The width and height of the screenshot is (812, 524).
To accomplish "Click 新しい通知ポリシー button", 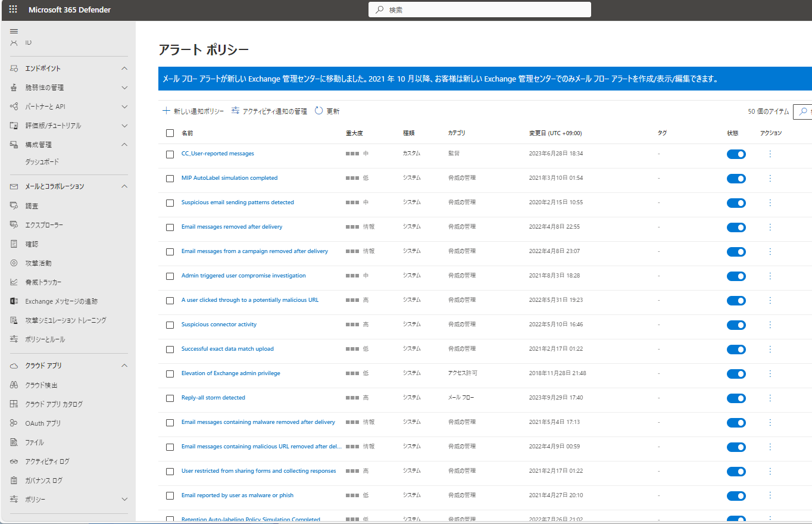I will (x=193, y=111).
